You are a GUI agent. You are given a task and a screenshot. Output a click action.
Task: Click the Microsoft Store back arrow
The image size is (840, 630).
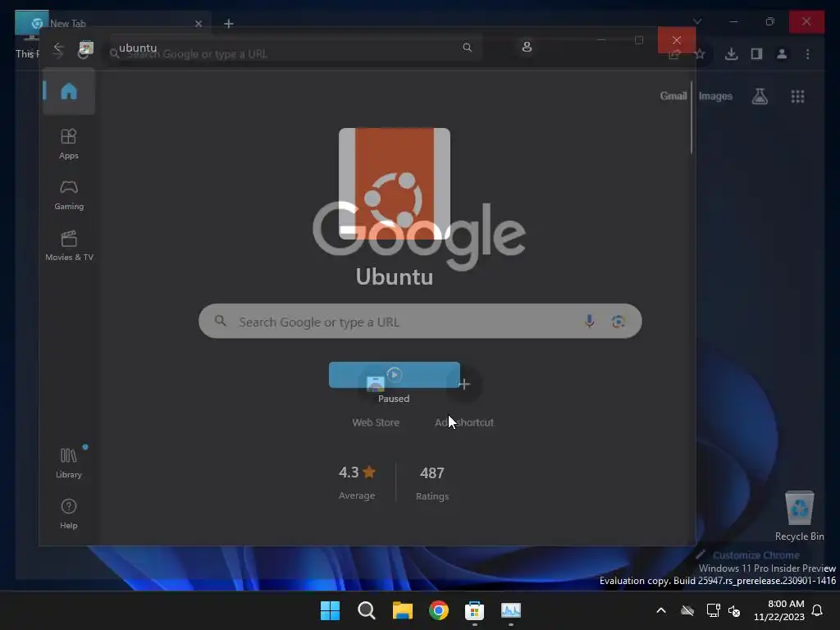(x=59, y=48)
